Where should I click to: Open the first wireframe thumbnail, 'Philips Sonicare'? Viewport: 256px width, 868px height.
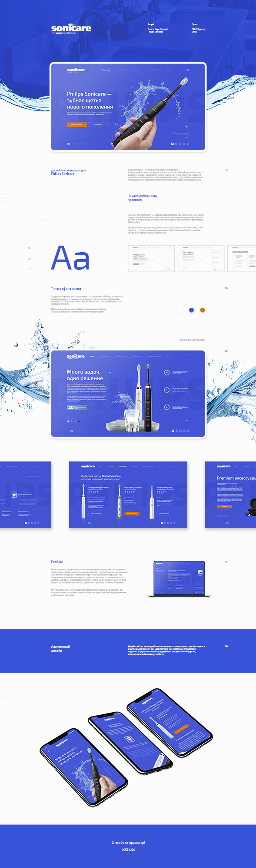[x=151, y=259]
